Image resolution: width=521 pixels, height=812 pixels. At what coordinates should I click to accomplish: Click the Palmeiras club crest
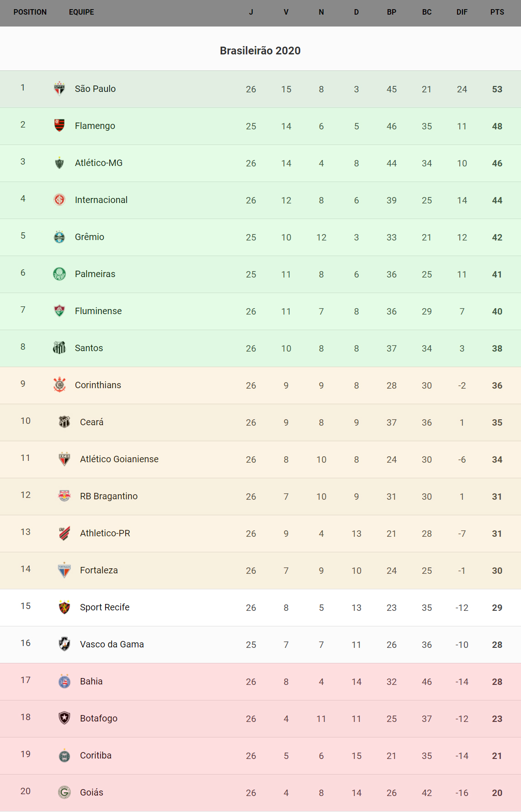click(x=59, y=274)
